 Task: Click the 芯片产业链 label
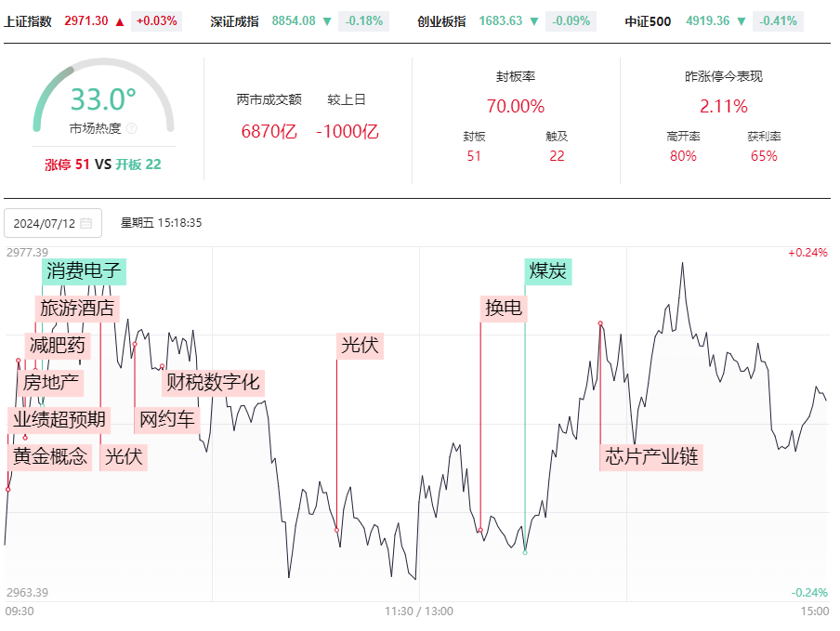coord(651,457)
